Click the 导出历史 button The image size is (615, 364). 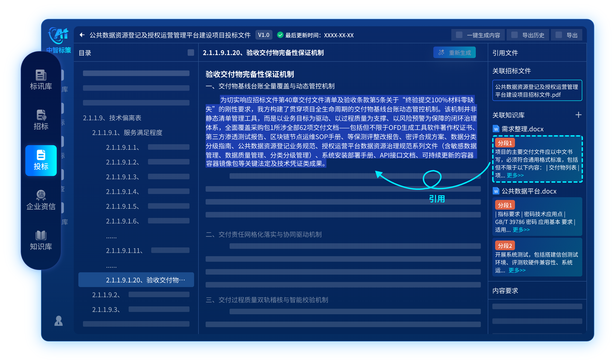(x=528, y=35)
